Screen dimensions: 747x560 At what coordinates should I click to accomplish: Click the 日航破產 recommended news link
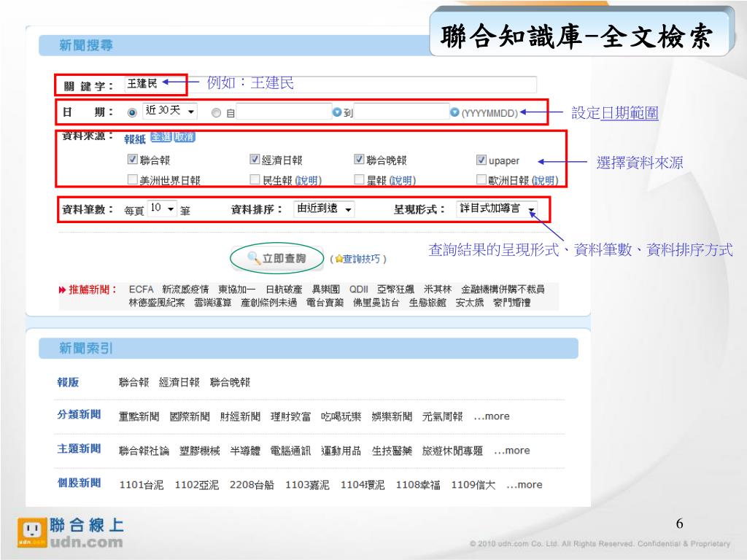pos(284,289)
